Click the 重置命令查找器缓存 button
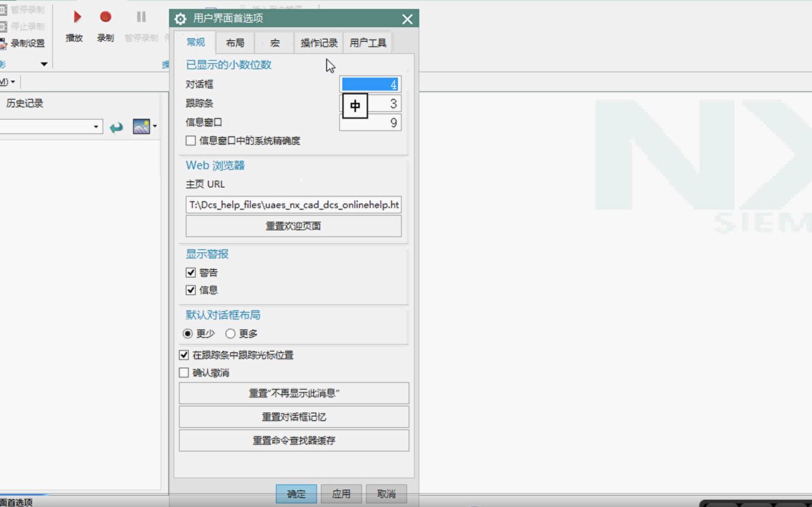The width and height of the screenshot is (812, 507). click(294, 440)
